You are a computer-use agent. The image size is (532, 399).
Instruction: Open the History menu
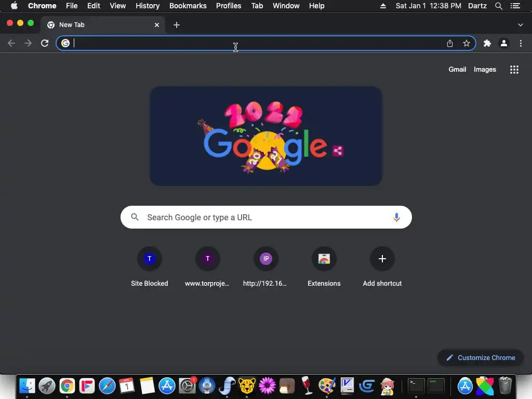tap(148, 6)
